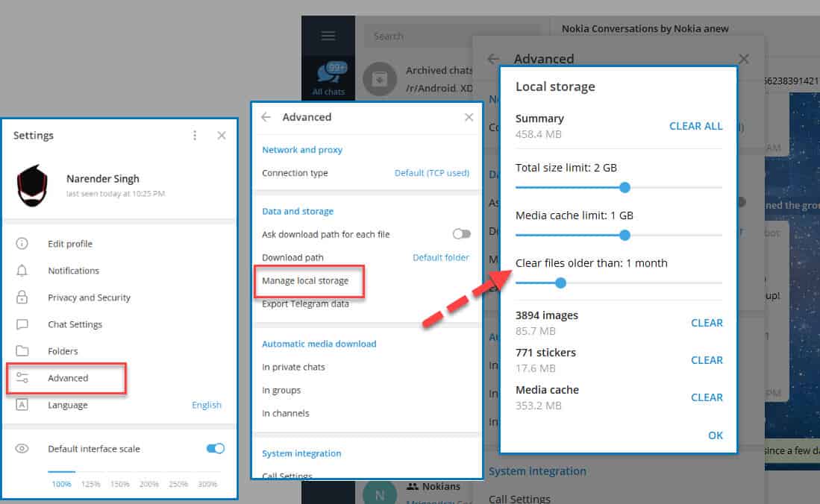Viewport: 820px width, 504px height.
Task: Confirm Local storage dialog with OK
Action: click(715, 435)
